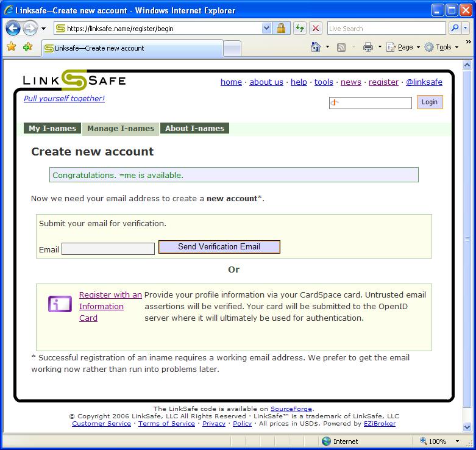Click the Print toolbar icon
476x450 pixels.
pos(368,47)
